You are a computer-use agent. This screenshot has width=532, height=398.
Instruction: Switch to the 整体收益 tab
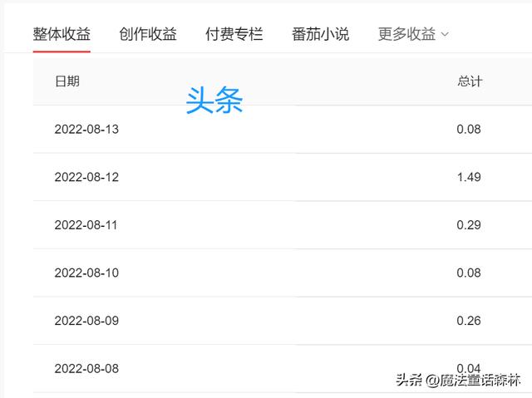(62, 34)
